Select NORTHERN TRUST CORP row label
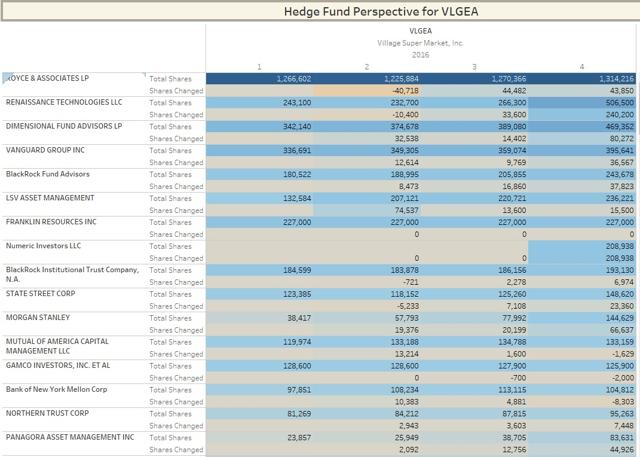Screen dimensions: 640x457 pos(47,413)
